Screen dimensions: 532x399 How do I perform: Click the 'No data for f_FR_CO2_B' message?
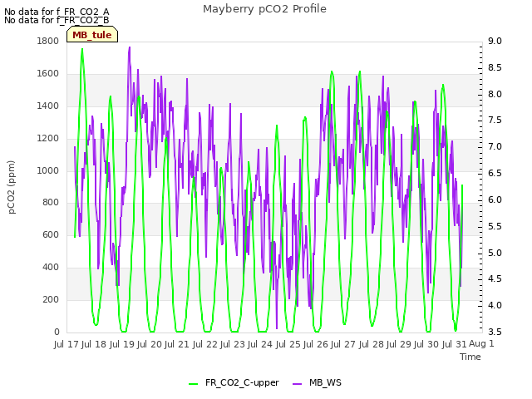click(57, 20)
